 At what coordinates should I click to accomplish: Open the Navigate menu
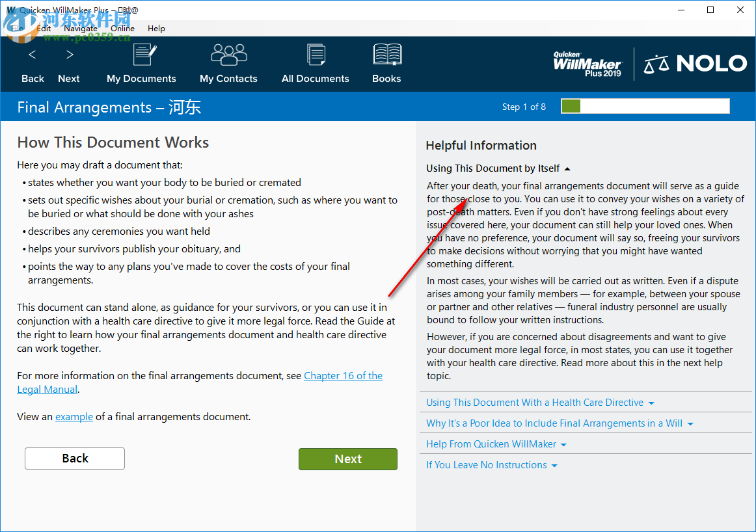(81, 29)
